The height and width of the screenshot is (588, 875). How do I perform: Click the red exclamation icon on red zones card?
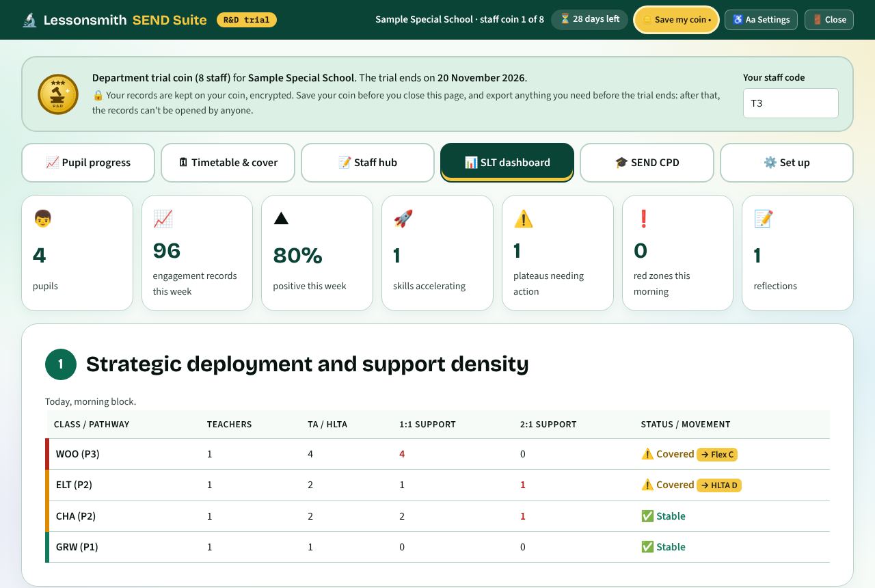(643, 219)
